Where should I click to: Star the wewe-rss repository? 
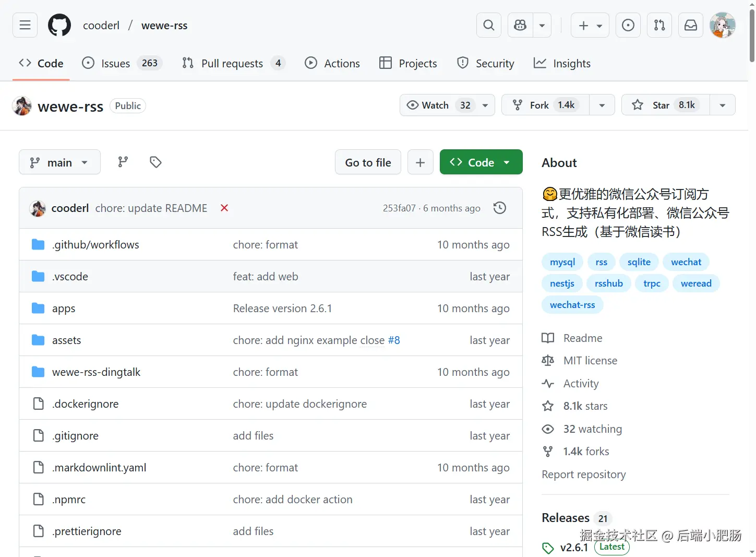665,105
